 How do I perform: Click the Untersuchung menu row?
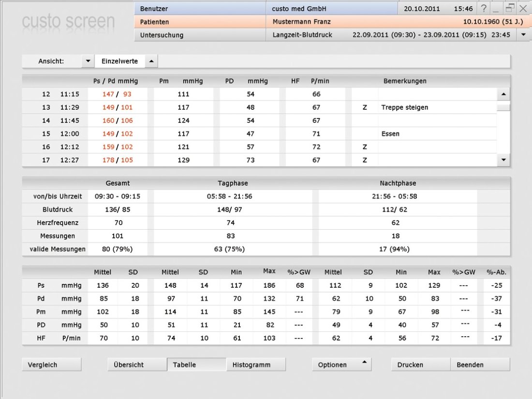(x=200, y=35)
